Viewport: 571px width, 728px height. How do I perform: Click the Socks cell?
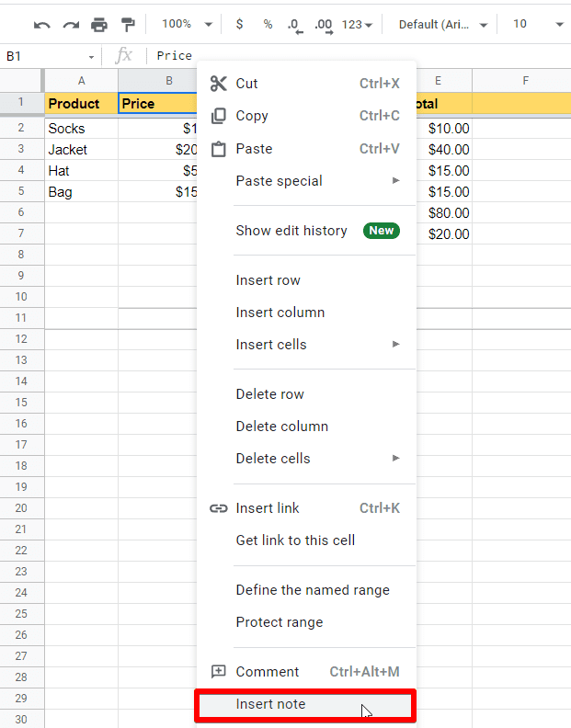81,128
